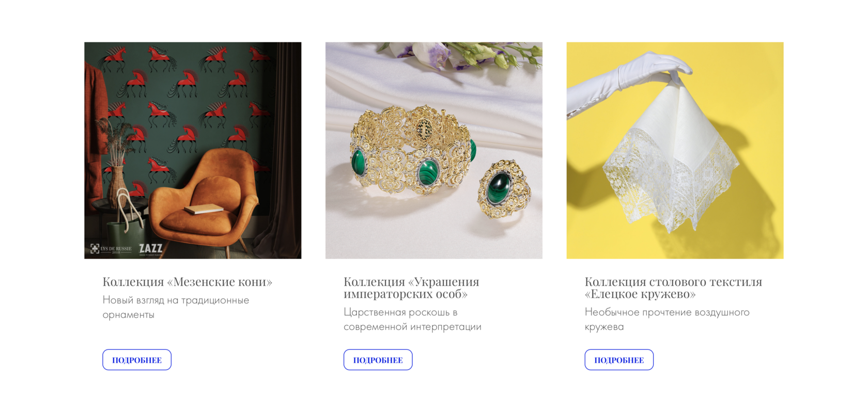Image resolution: width=868 pixels, height=416 pixels.
Task: Click the title «Украшения императорских особ»
Action: (x=411, y=287)
